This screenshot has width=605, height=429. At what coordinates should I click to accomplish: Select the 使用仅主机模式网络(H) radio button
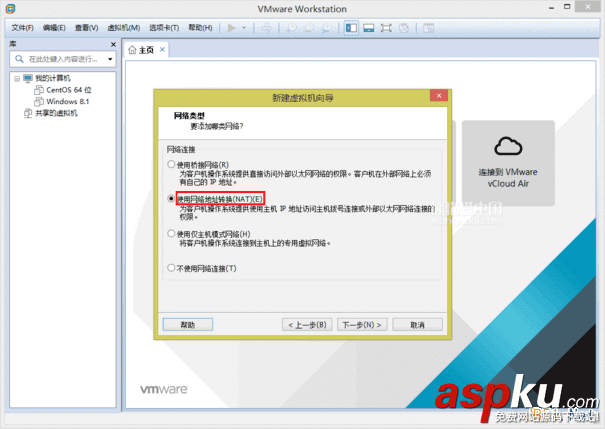(x=171, y=233)
